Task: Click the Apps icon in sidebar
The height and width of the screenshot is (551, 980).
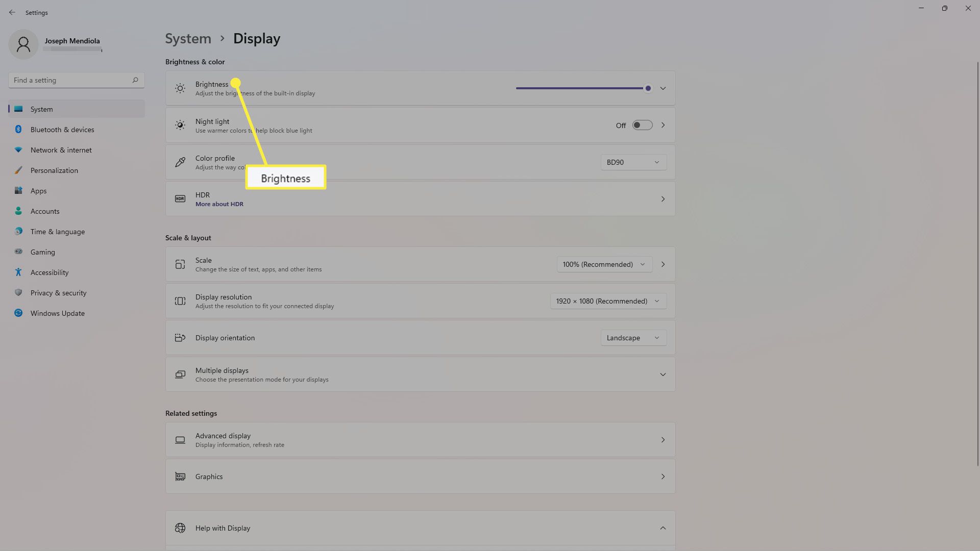Action: click(x=18, y=190)
